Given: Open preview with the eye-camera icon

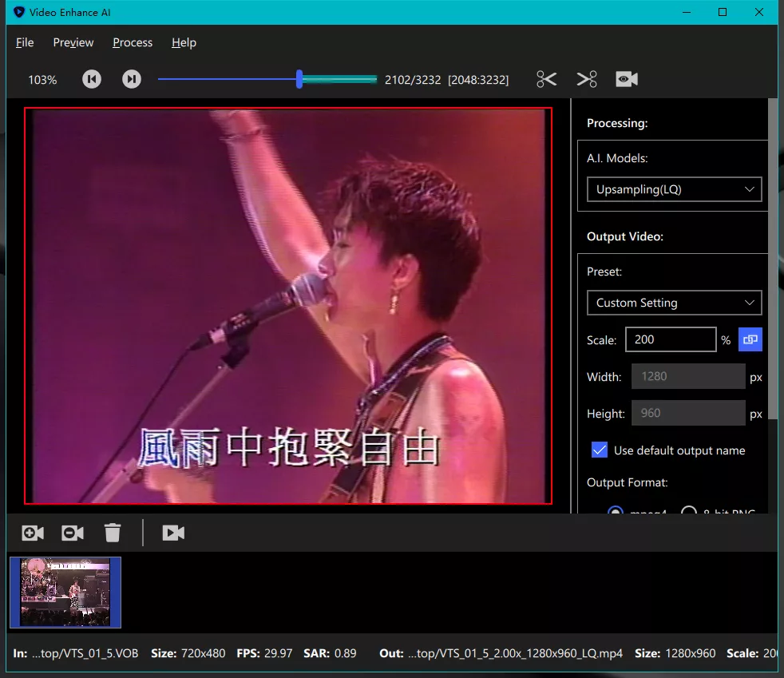Looking at the screenshot, I should [x=627, y=78].
